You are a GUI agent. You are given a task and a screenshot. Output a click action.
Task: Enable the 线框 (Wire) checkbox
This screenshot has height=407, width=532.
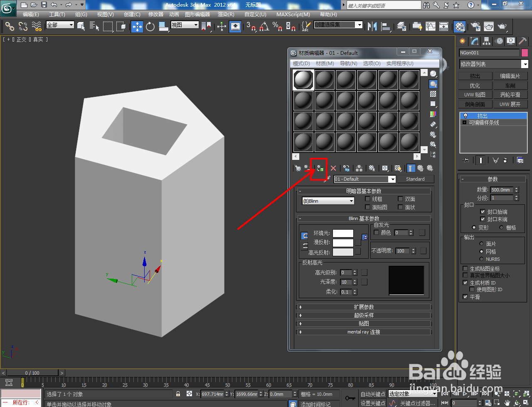click(367, 199)
